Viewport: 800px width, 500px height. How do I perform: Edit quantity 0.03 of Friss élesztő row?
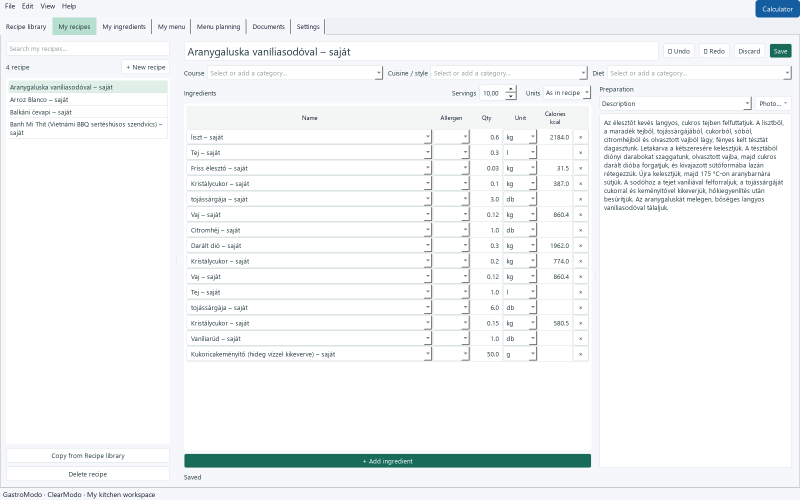point(486,168)
